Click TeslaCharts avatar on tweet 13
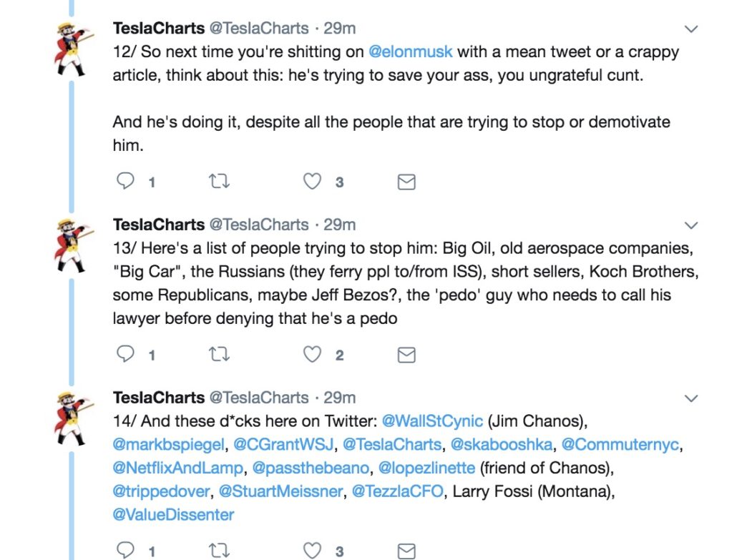747x560 pixels. (72, 246)
